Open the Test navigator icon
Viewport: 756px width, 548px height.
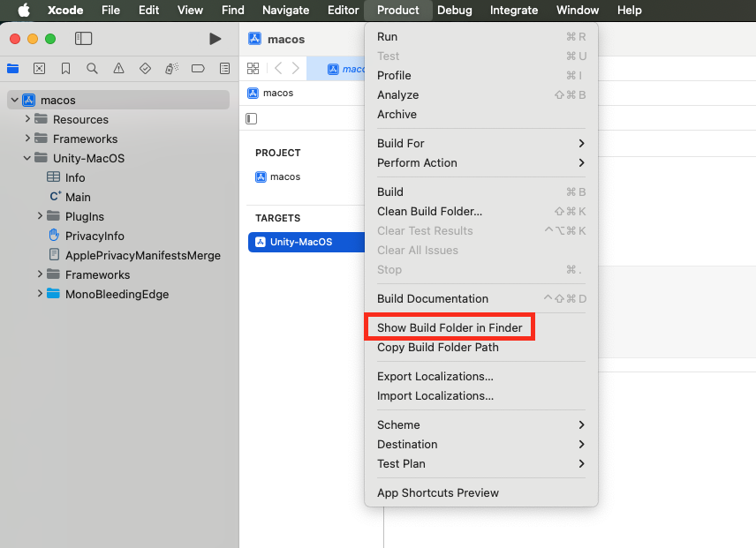point(144,68)
